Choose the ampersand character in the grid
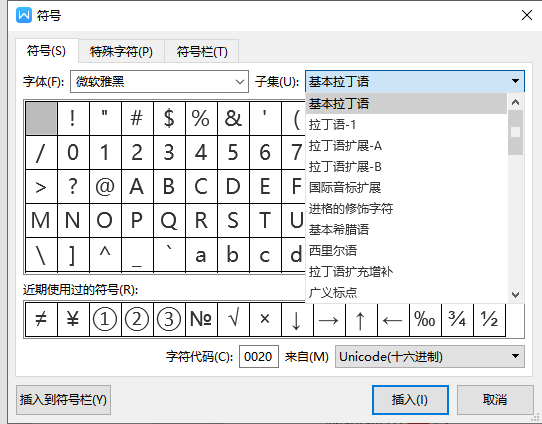 tap(233, 119)
